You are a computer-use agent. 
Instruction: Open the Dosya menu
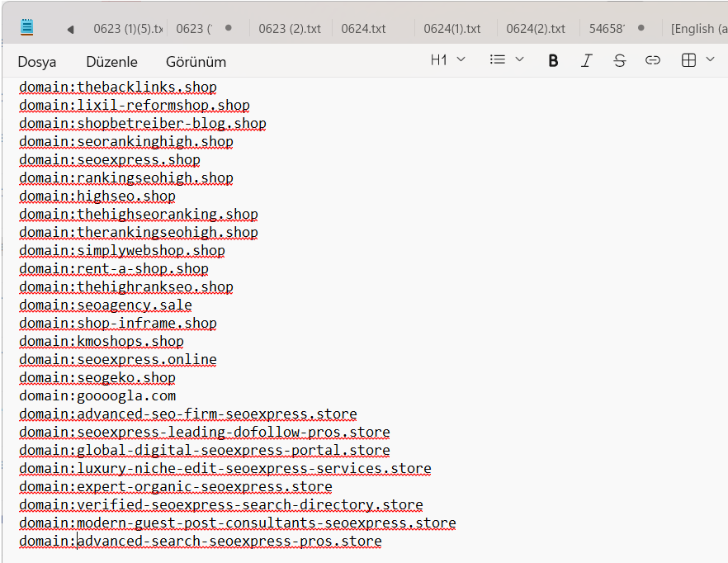[36, 62]
